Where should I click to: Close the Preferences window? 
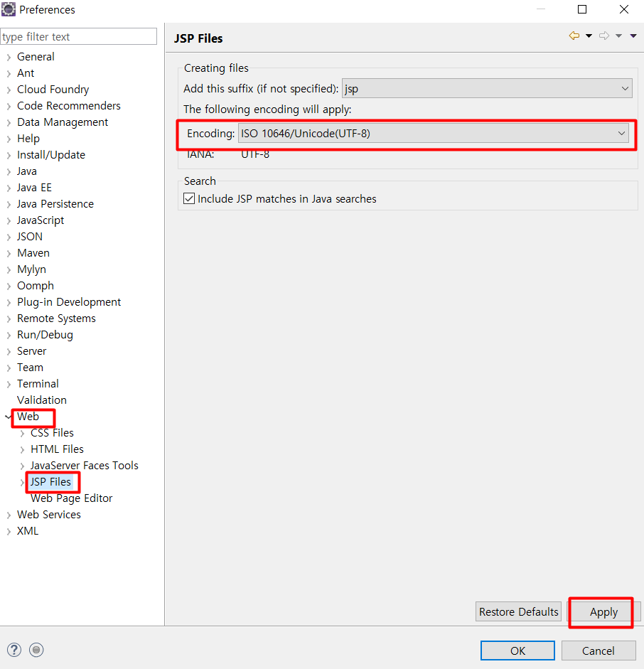(624, 9)
